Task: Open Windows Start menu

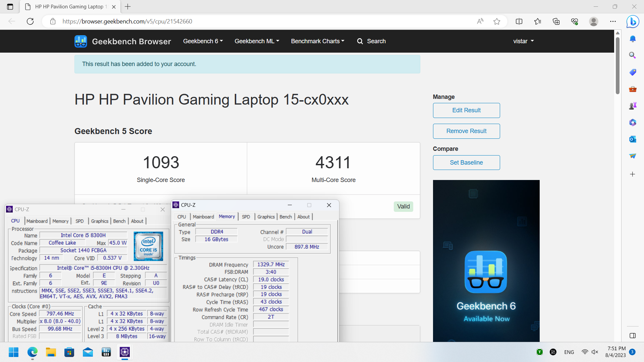Action: [14, 352]
